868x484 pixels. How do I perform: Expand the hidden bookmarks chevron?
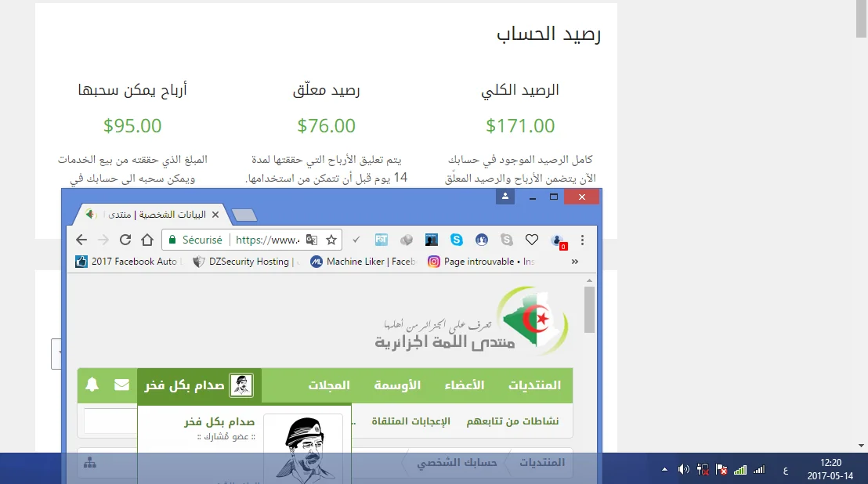point(575,262)
